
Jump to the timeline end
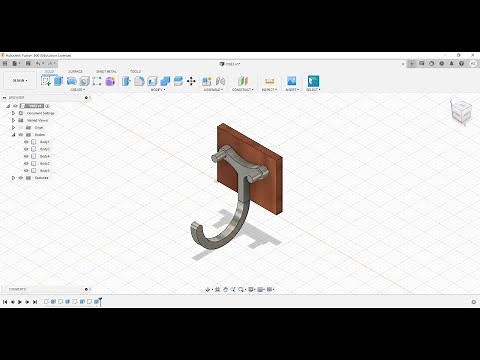tap(35, 302)
